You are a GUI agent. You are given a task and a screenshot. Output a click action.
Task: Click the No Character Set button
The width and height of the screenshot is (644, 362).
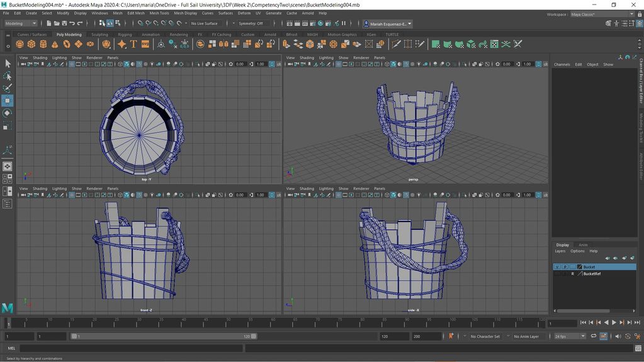point(485,336)
